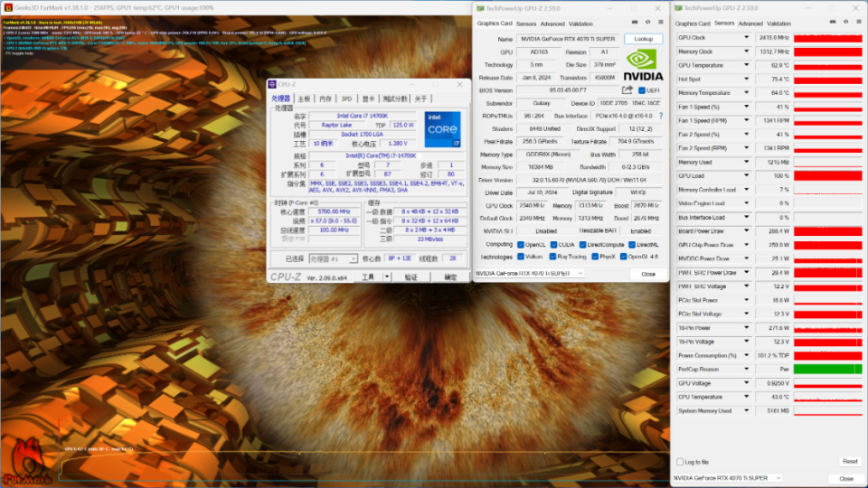Viewport: 868px width, 488px height.
Task: Open the CPU-Z SPD tab
Action: point(346,99)
